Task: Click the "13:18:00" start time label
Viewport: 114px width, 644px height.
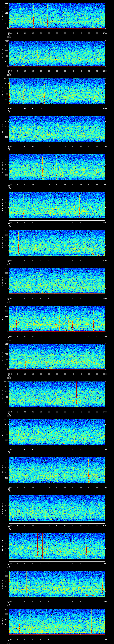Action: pyautogui.click(x=9, y=109)
